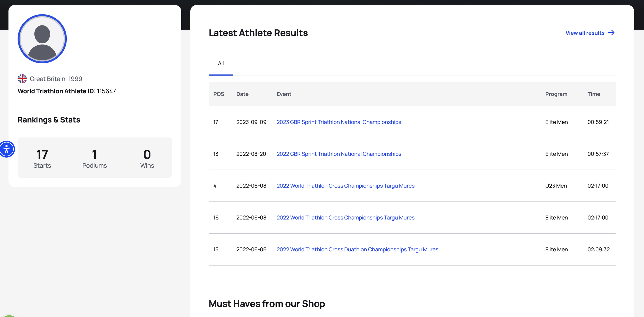
Task: Click the Starts counter showing 17
Action: (x=42, y=157)
